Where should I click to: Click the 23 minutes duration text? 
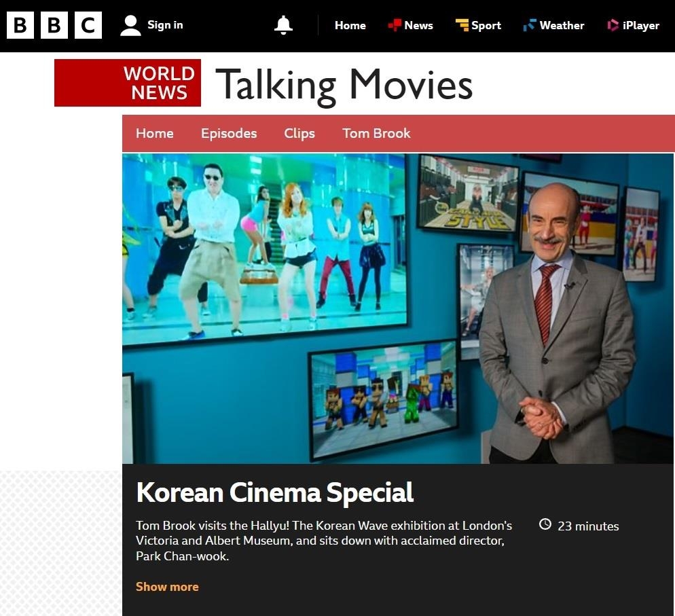click(588, 526)
